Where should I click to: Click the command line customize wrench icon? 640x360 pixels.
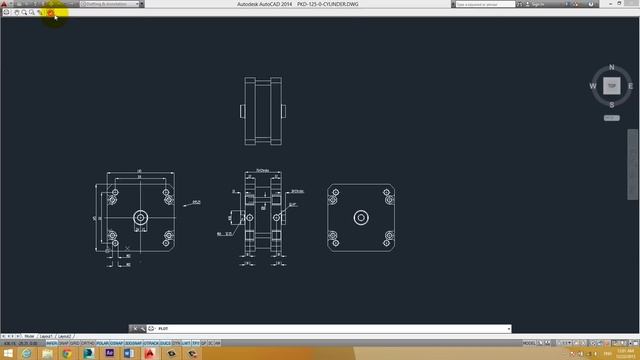pyautogui.click(x=142, y=329)
